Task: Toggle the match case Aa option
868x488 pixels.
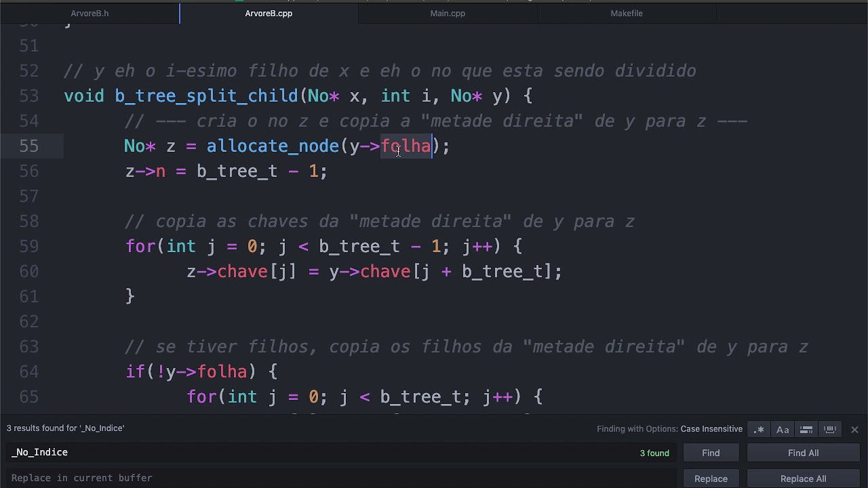Action: [x=783, y=429]
